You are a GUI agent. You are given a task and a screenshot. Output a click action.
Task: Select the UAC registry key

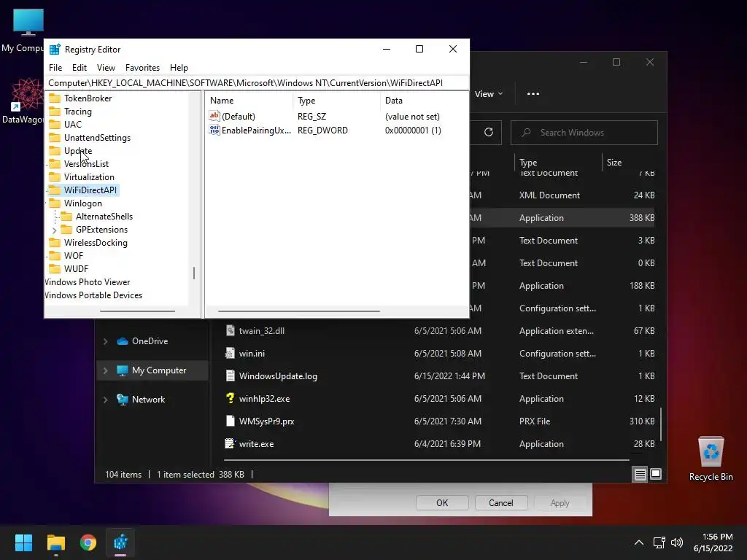click(x=72, y=124)
